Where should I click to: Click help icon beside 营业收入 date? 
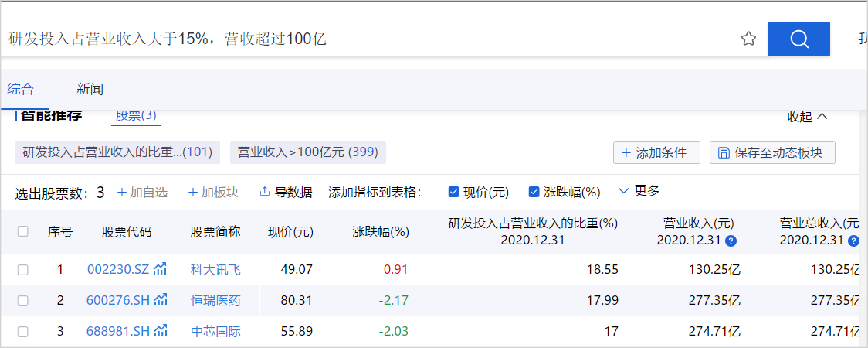(x=731, y=241)
